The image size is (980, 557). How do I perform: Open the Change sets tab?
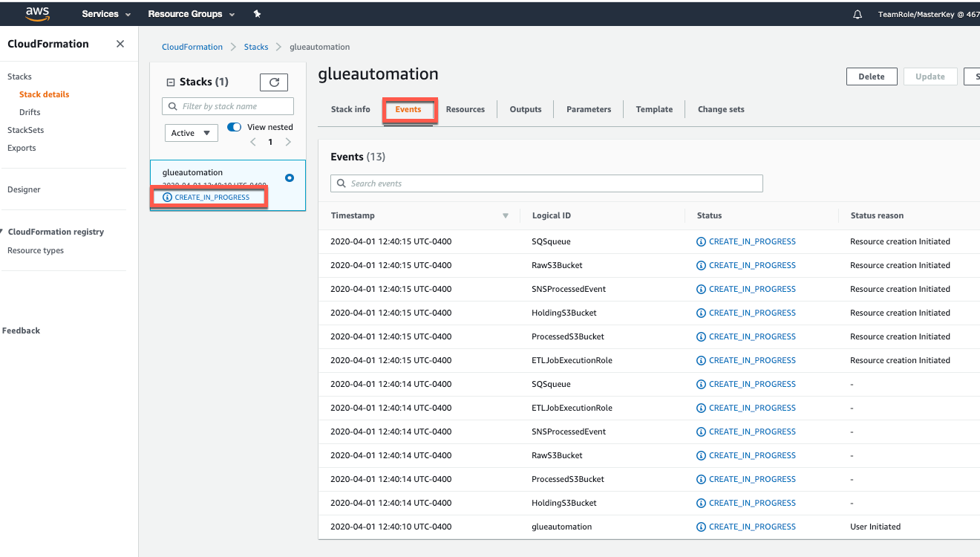point(721,109)
